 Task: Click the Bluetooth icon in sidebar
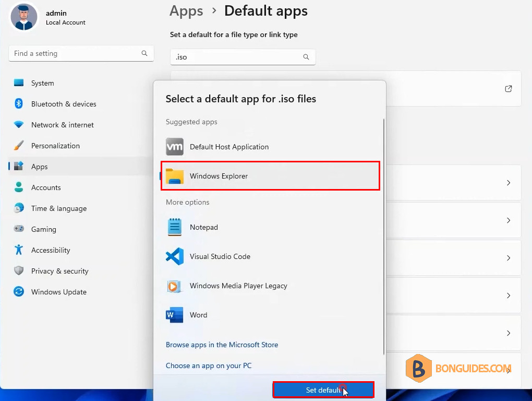(x=19, y=103)
